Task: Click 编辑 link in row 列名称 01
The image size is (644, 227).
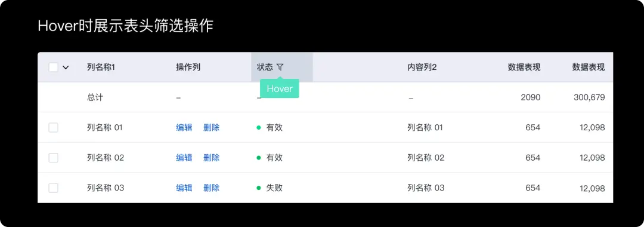Action: (x=184, y=127)
